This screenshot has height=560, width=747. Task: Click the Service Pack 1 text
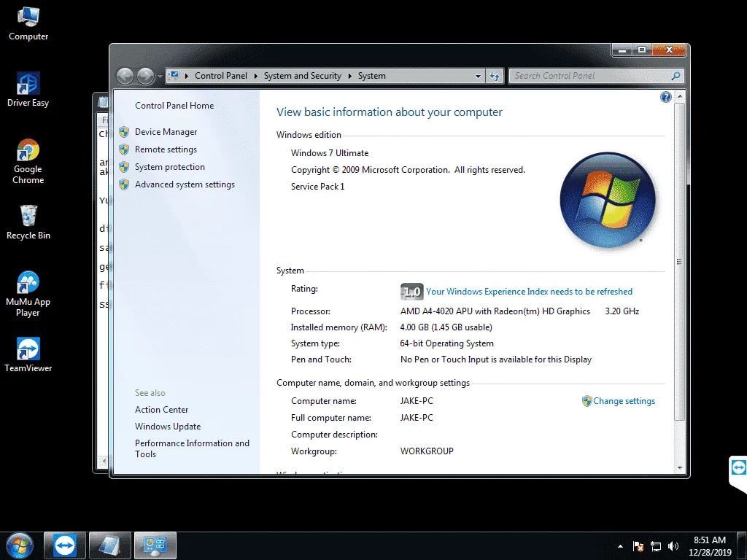[318, 187]
